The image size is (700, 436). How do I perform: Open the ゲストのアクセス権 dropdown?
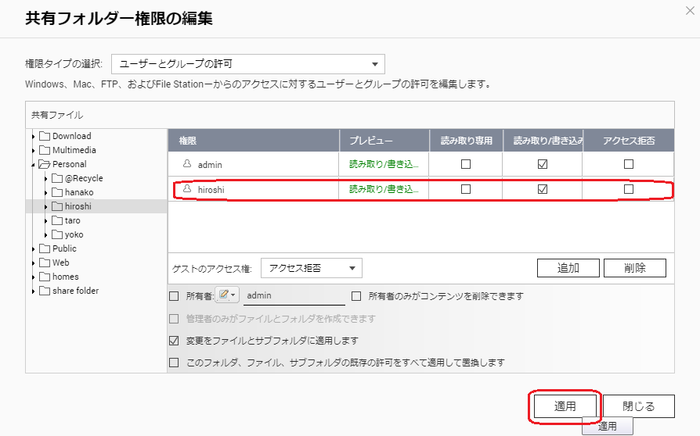(x=312, y=268)
